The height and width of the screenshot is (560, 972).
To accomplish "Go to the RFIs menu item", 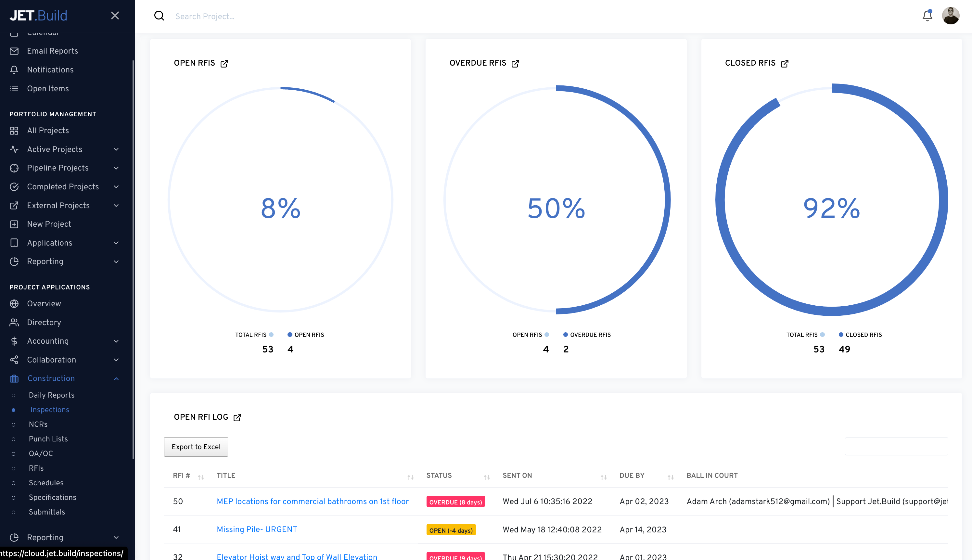I will click(36, 468).
